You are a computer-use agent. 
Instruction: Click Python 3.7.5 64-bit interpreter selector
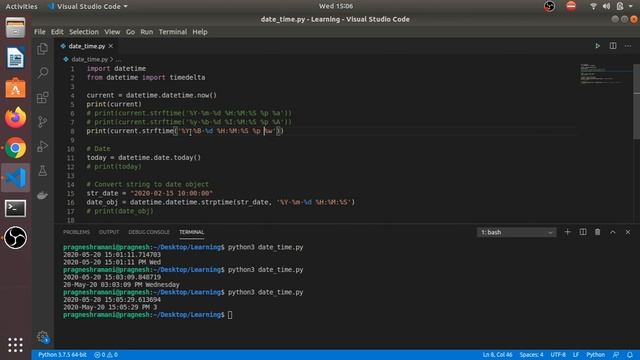point(62,355)
